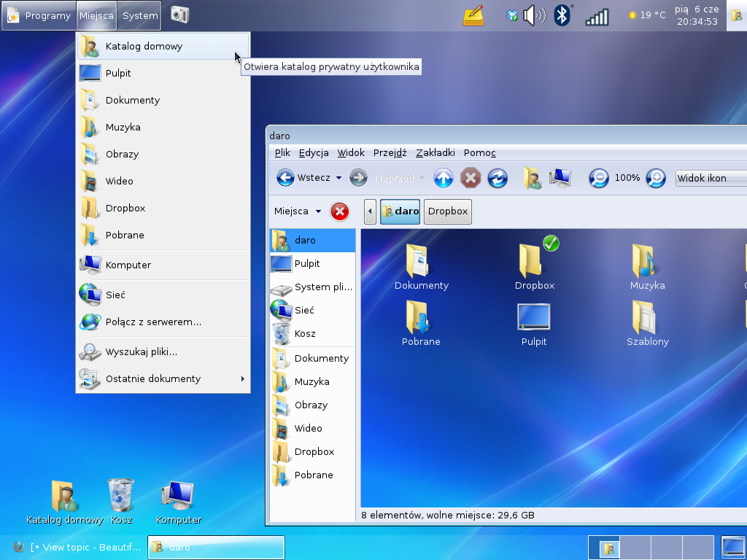
Task: Expand the Wstecz history dropdown arrow
Action: click(x=338, y=178)
